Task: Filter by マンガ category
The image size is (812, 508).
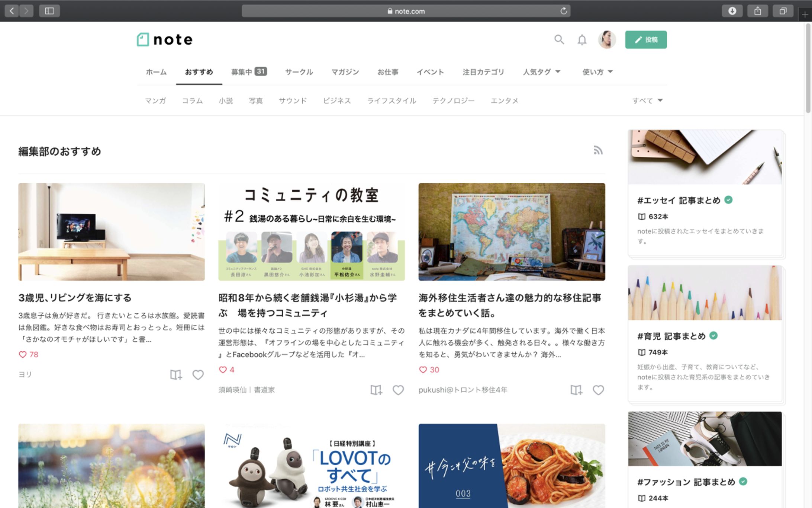Action: (x=155, y=100)
